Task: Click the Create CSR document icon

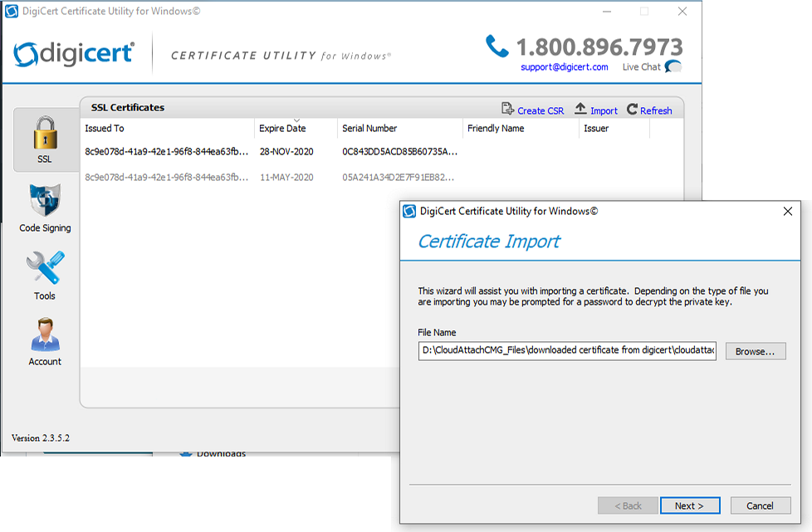Action: coord(507,109)
